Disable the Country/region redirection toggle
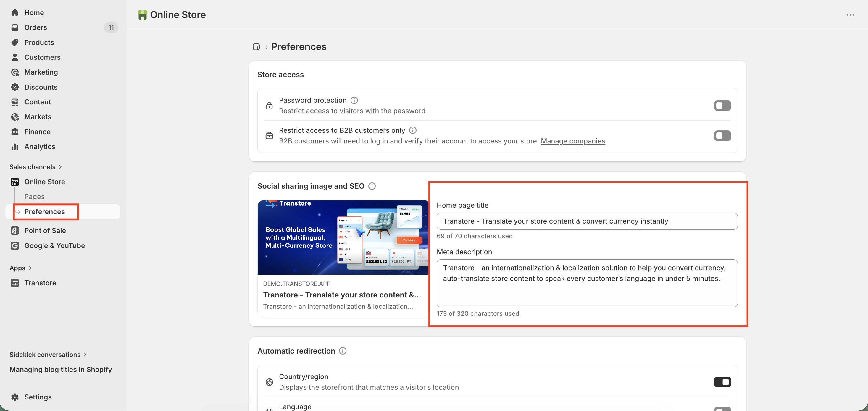Viewport: 868px width, 411px height. click(722, 382)
